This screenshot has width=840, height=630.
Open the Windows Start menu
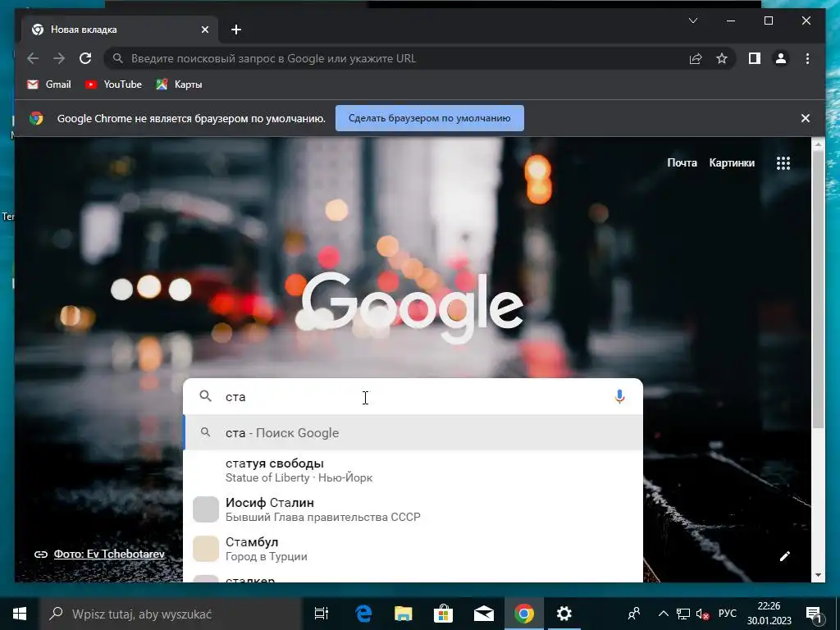(x=20, y=614)
